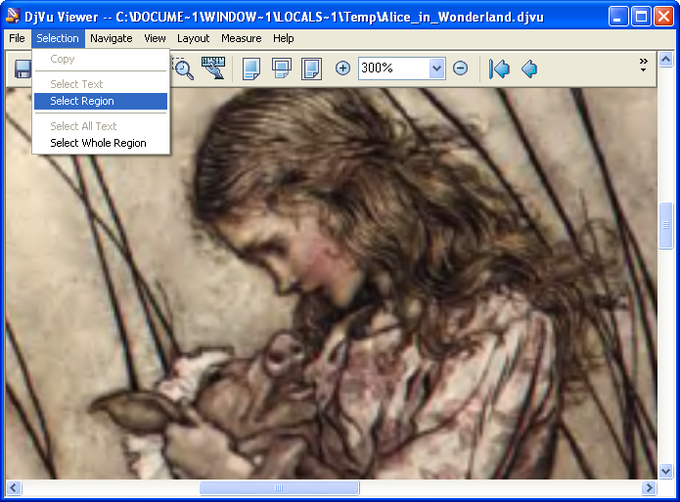Minimize the DjVu Viewer window
This screenshot has width=680, height=502.
[x=618, y=16]
